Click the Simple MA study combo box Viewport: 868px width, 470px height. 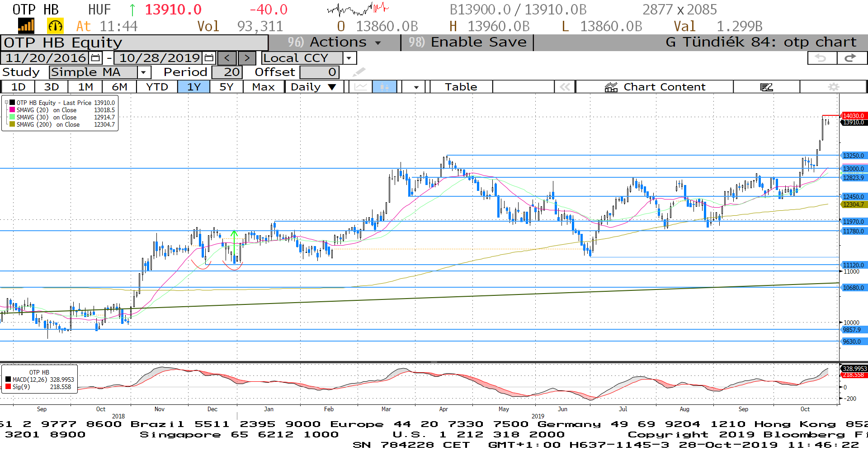click(x=99, y=72)
